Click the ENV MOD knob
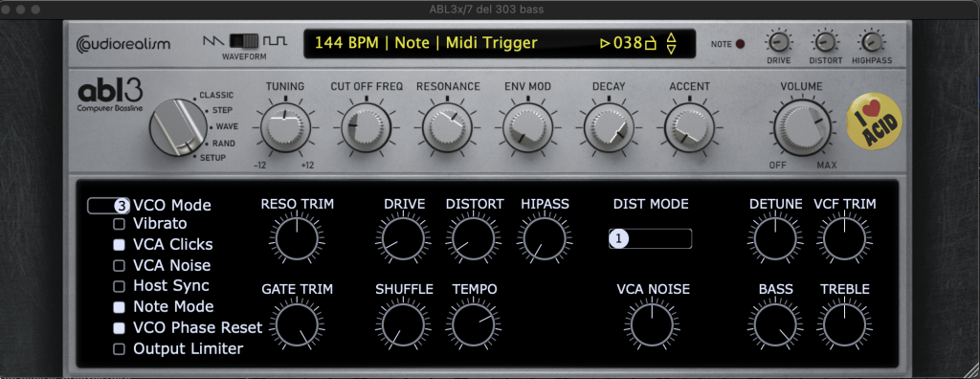 [527, 127]
